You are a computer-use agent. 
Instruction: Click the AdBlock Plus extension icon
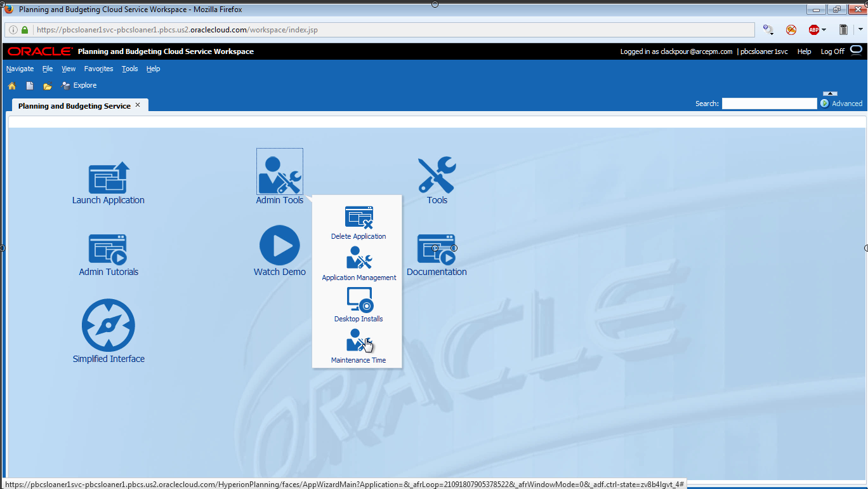813,30
